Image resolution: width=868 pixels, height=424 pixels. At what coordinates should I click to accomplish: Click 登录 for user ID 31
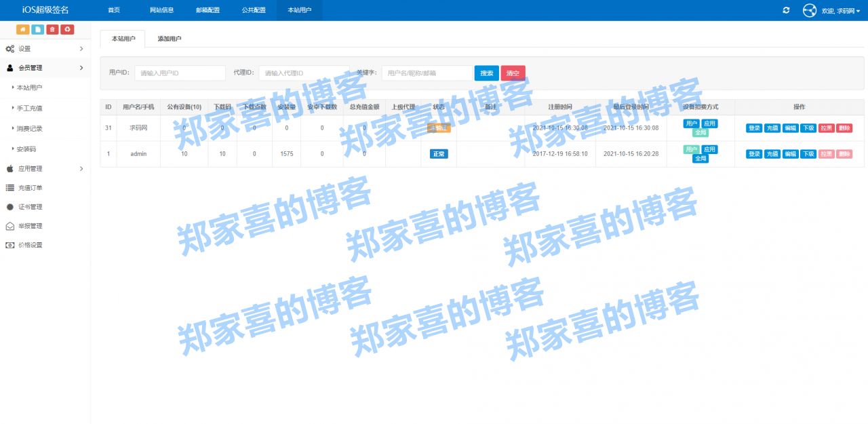[x=755, y=128]
